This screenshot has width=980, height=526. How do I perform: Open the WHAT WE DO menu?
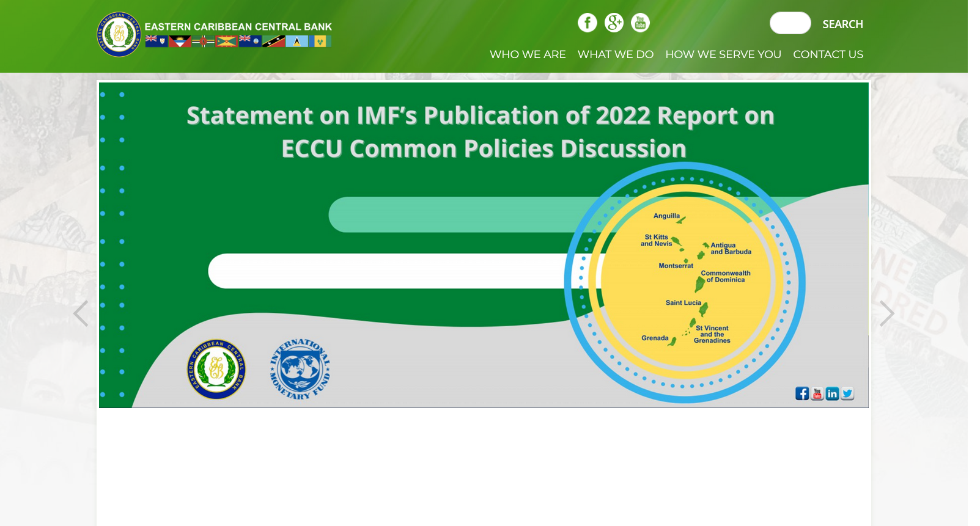pyautogui.click(x=615, y=54)
